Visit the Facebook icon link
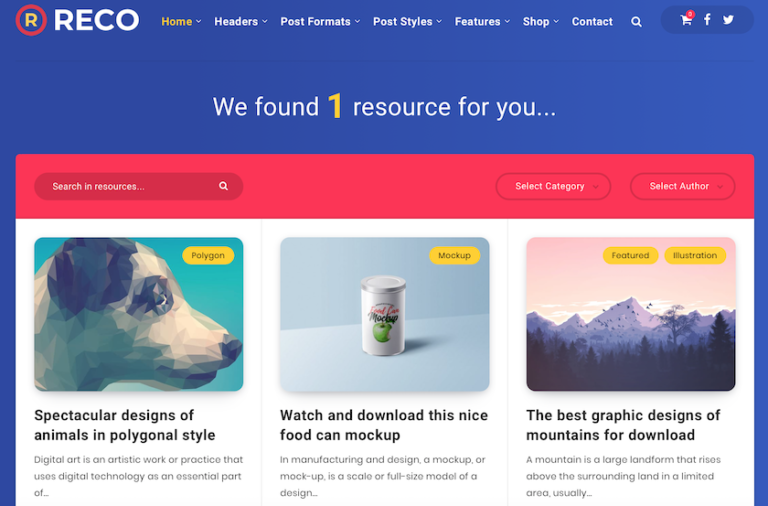The height and width of the screenshot is (506, 768). click(707, 20)
